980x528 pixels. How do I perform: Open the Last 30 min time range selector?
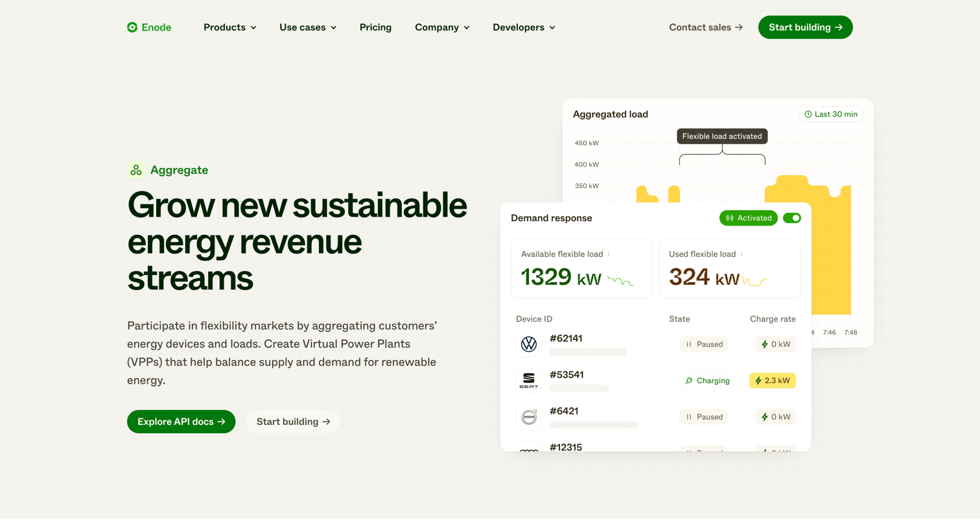point(831,114)
